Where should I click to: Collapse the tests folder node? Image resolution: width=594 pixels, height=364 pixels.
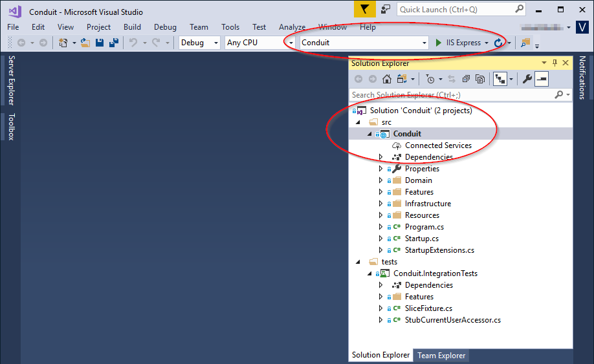[x=358, y=262]
